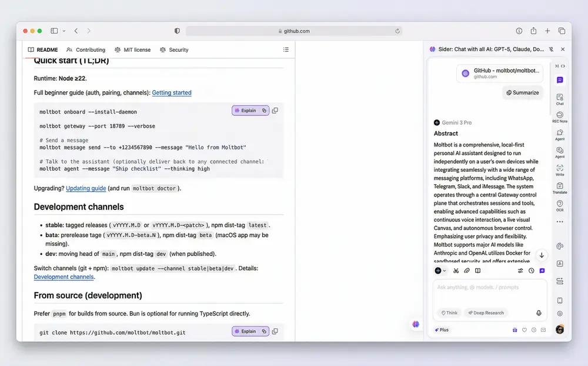This screenshot has width=588, height=366.
Task: Switch to the Contributing tab
Action: [86, 49]
